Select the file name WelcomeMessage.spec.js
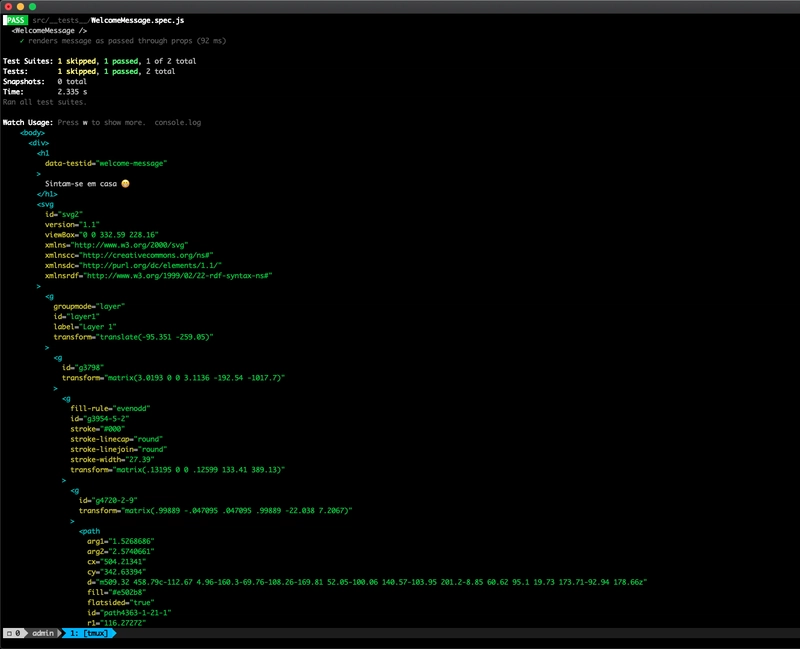This screenshot has height=649, width=800. pyautogui.click(x=137, y=20)
